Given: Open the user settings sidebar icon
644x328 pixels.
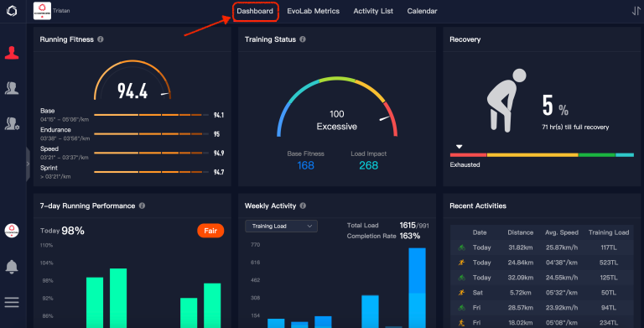Looking at the screenshot, I should pos(12,123).
